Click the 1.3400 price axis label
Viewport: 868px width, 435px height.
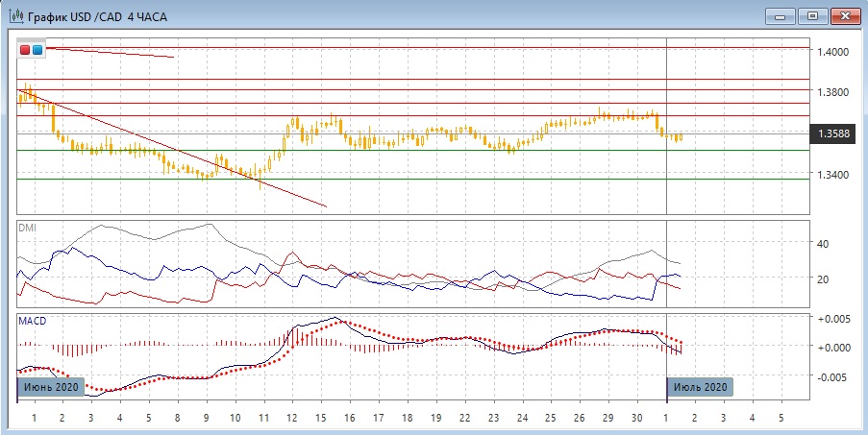832,175
